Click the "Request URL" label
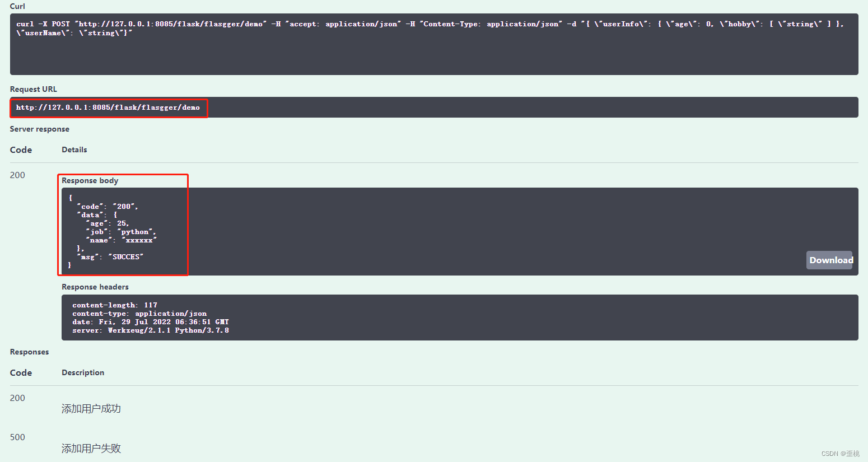The width and height of the screenshot is (868, 462). [34, 89]
